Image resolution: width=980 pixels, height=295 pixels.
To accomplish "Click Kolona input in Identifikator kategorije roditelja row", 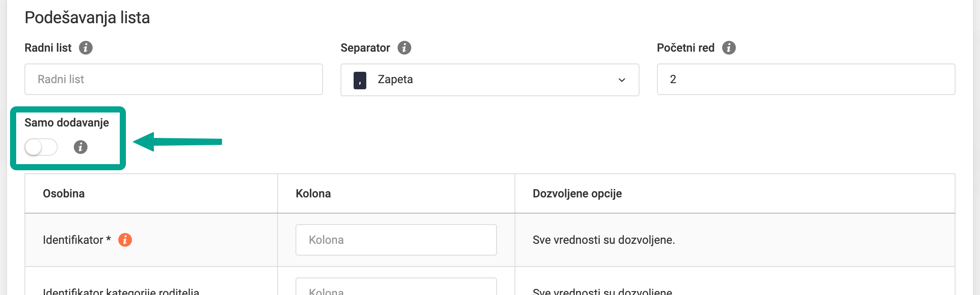I will (396, 287).
